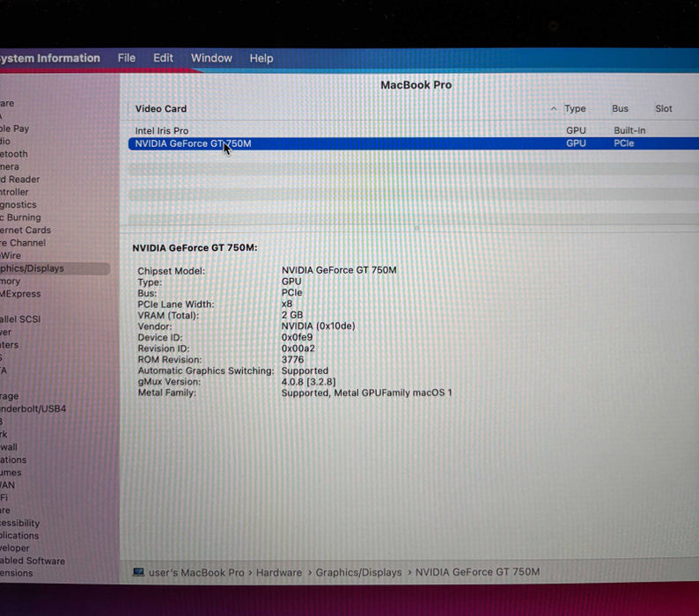Select Locations in the sidebar
The width and height of the screenshot is (699, 616).
coord(13,459)
